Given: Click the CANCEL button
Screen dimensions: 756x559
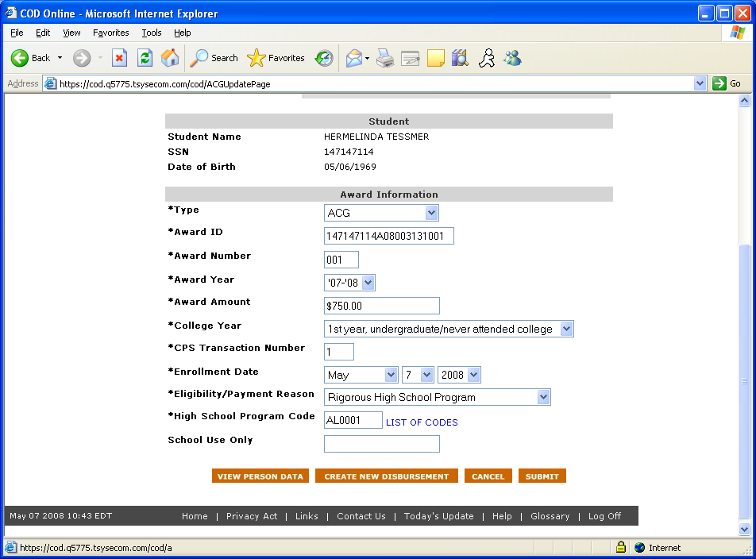Looking at the screenshot, I should 488,476.
